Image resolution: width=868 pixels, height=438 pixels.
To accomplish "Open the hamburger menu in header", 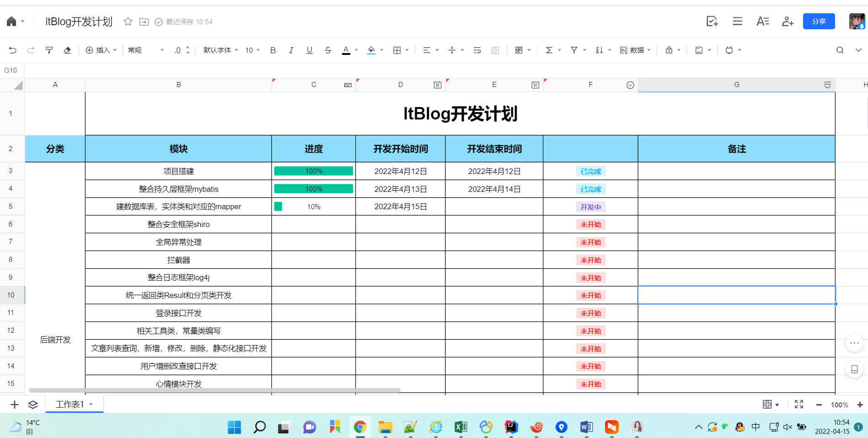I will click(737, 22).
